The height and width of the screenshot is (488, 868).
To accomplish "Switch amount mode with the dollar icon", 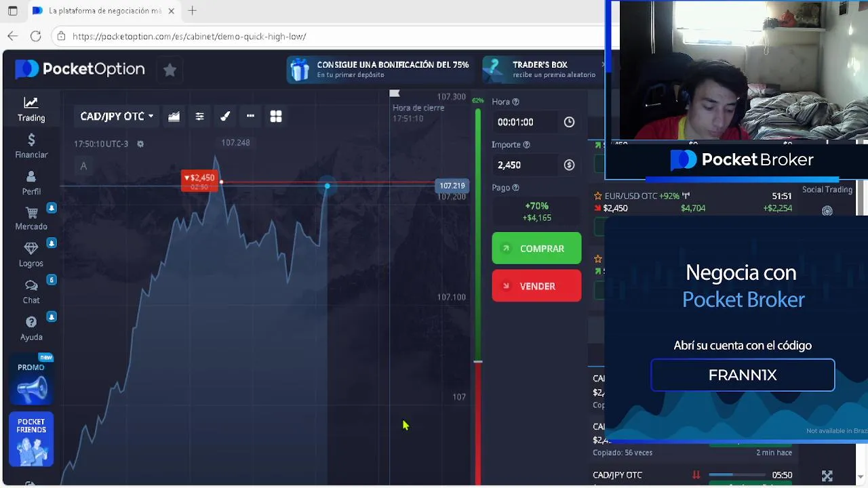I will (x=569, y=165).
